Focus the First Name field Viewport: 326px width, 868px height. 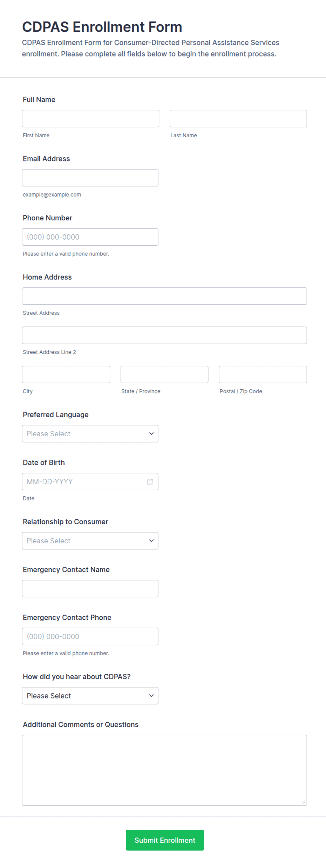[90, 119]
